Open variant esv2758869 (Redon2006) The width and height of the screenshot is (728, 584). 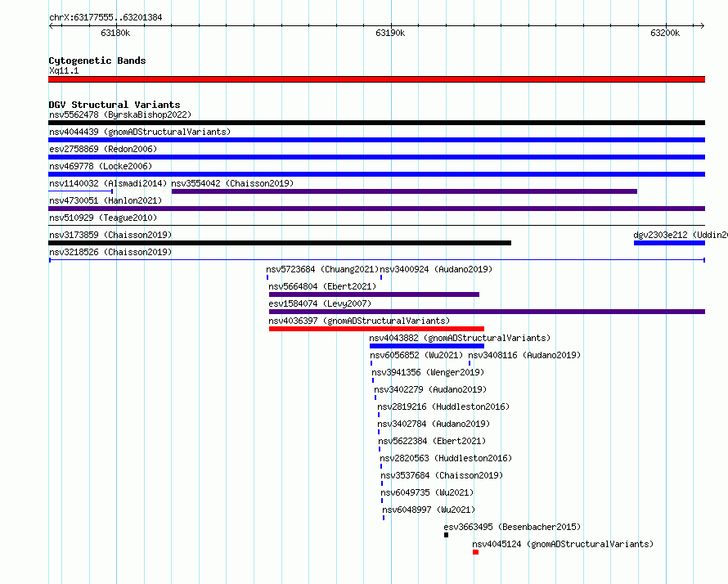[x=103, y=149]
